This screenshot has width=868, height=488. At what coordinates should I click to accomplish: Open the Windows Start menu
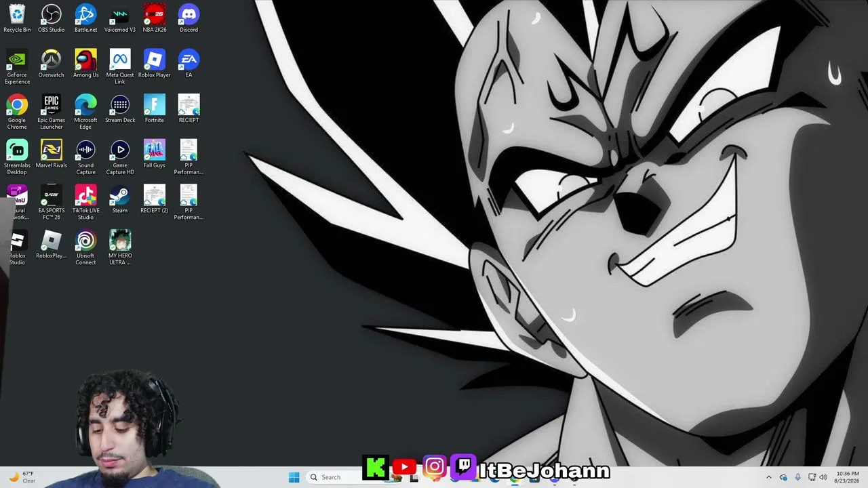294,477
